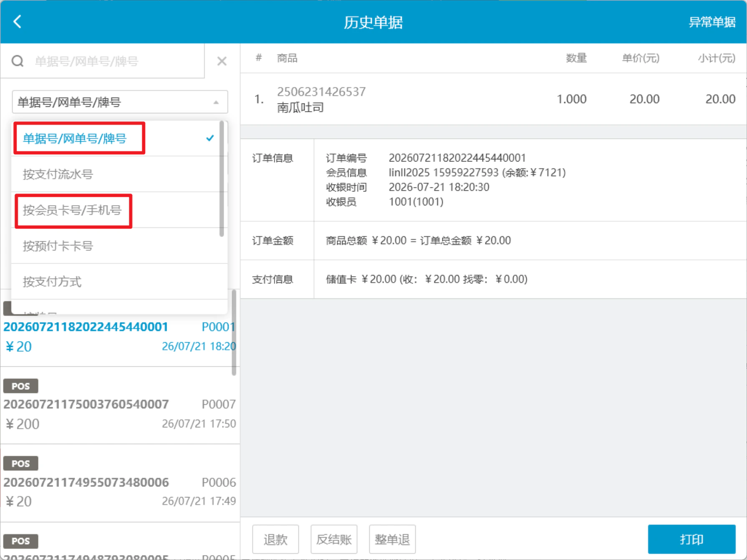Viewport: 747px width, 560px height.
Task: Select 按预付卡卡号 option
Action: pos(119,246)
